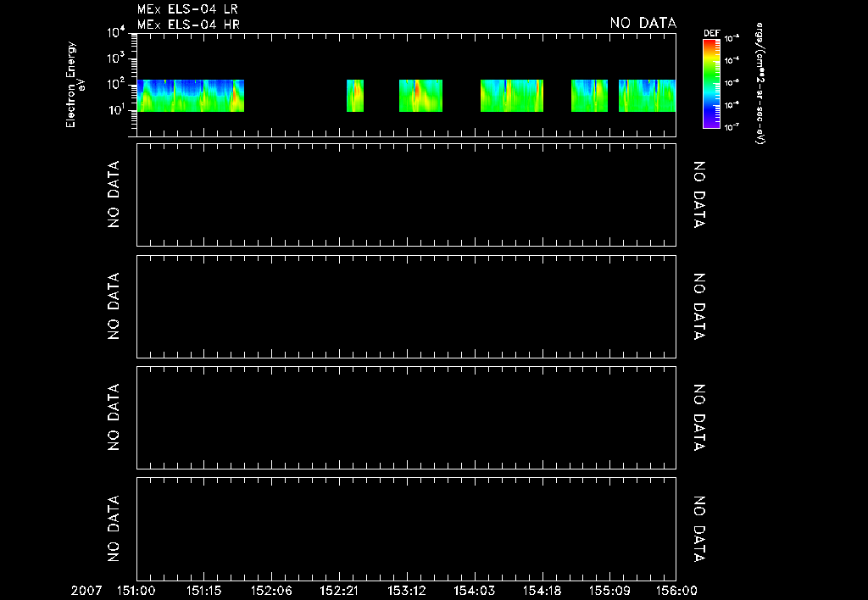Click the "MEx ELS-04 LR" title text
The width and height of the screenshot is (868, 600).
(187, 9)
